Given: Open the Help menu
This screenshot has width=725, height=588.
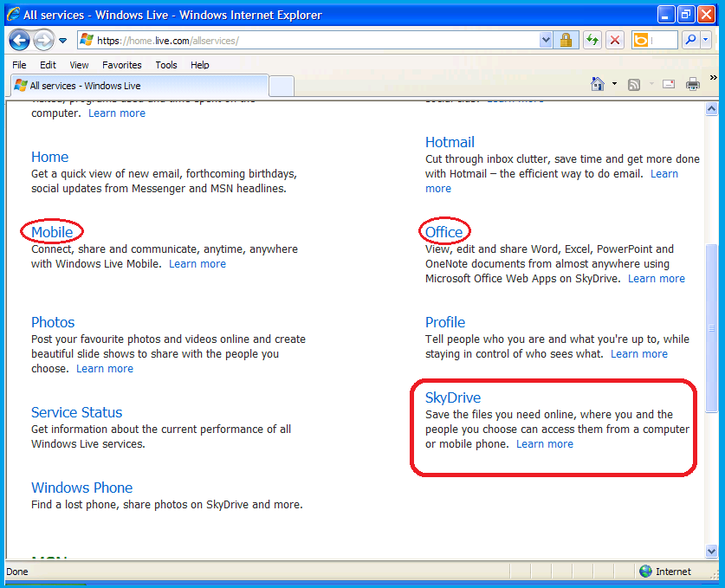Looking at the screenshot, I should 200,65.
